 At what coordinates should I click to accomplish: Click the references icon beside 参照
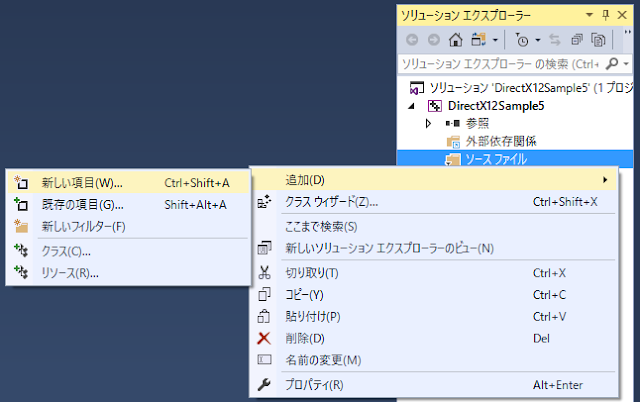coord(453,123)
